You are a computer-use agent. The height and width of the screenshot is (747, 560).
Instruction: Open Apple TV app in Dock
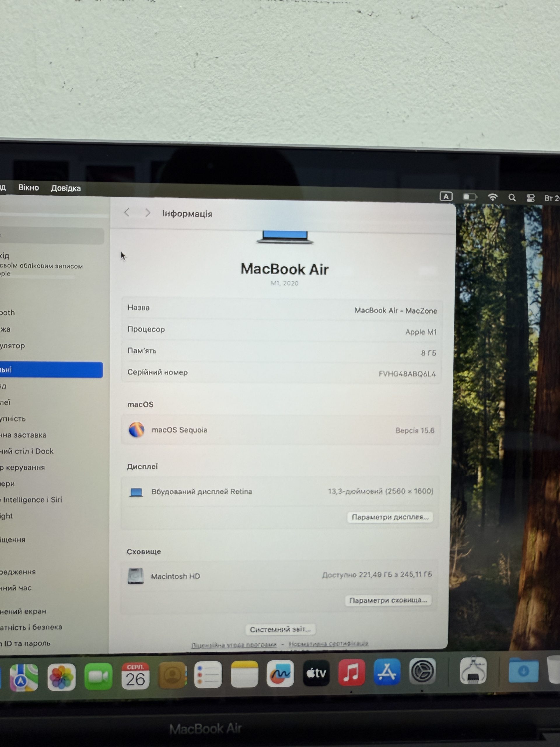316,673
